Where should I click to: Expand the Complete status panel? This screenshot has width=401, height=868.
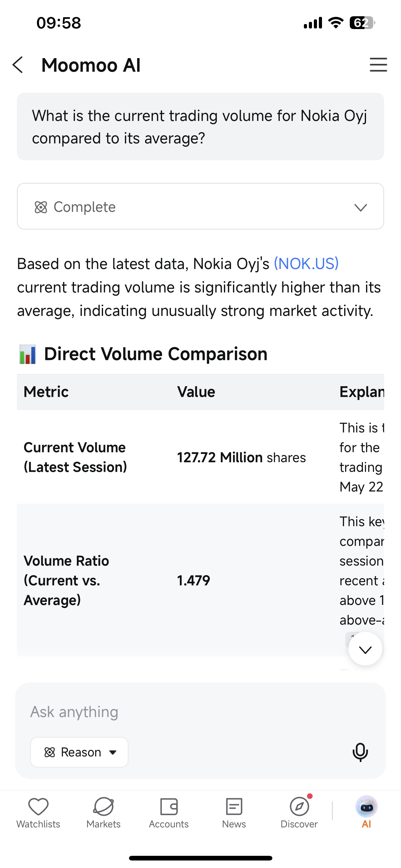pyautogui.click(x=200, y=206)
